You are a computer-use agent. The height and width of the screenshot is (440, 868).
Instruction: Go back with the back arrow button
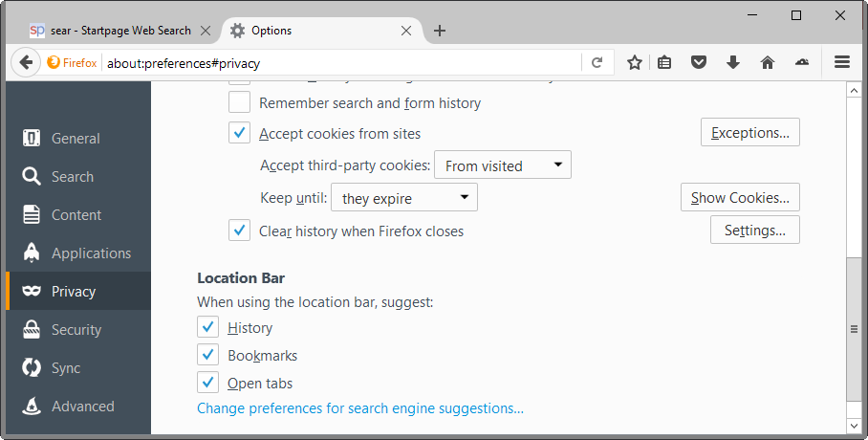tap(26, 62)
